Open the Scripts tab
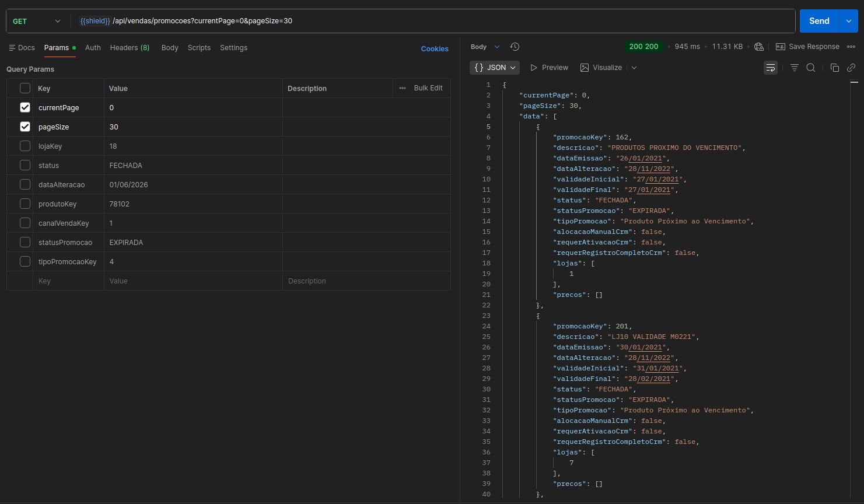Screen dimensions: 864x504 199,48
